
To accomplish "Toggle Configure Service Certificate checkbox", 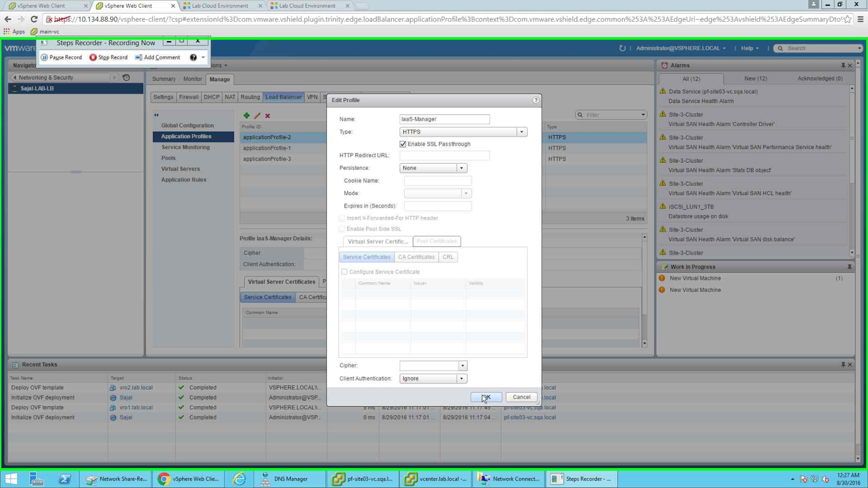I will (344, 272).
